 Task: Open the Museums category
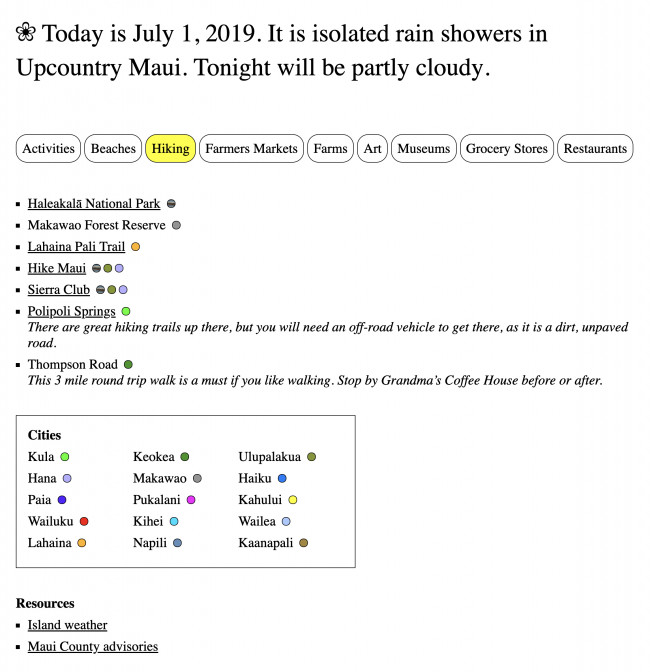coord(424,149)
